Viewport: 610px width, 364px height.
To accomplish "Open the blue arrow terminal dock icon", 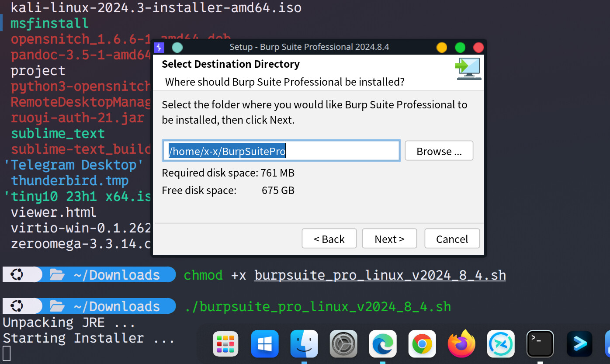I will click(x=579, y=344).
